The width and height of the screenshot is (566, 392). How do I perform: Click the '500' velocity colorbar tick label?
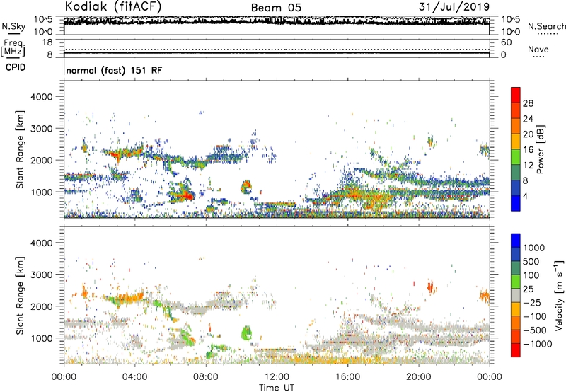pyautogui.click(x=531, y=261)
